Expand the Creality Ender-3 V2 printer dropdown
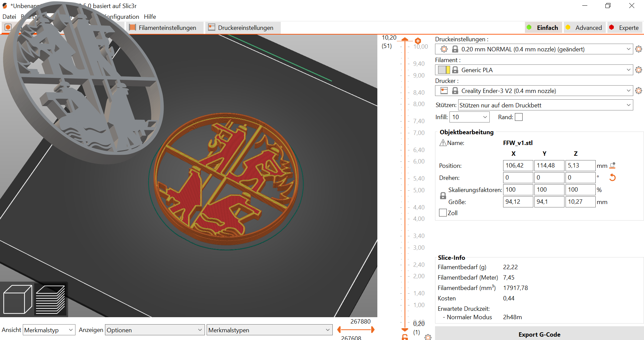 pyautogui.click(x=629, y=91)
